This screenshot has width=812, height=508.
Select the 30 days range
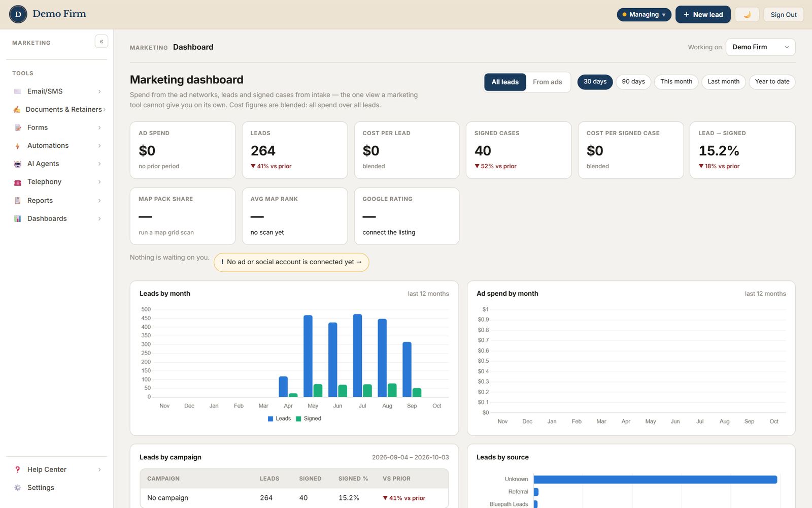[x=595, y=82]
